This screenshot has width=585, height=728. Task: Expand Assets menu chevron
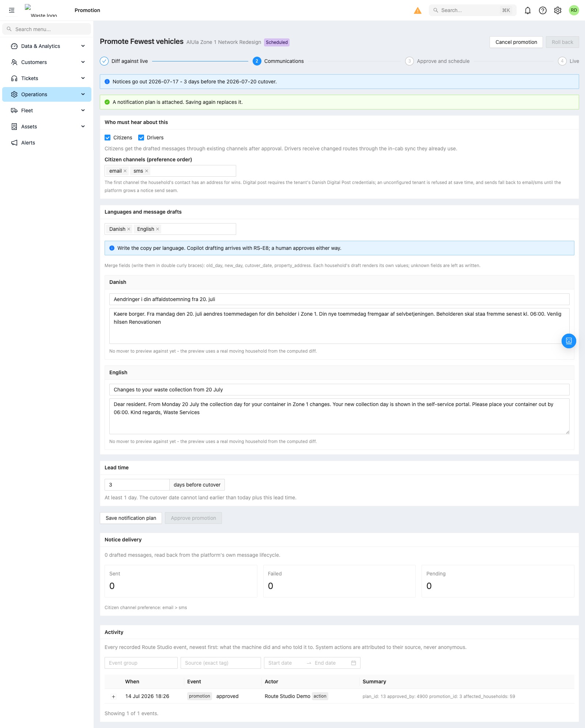(83, 127)
